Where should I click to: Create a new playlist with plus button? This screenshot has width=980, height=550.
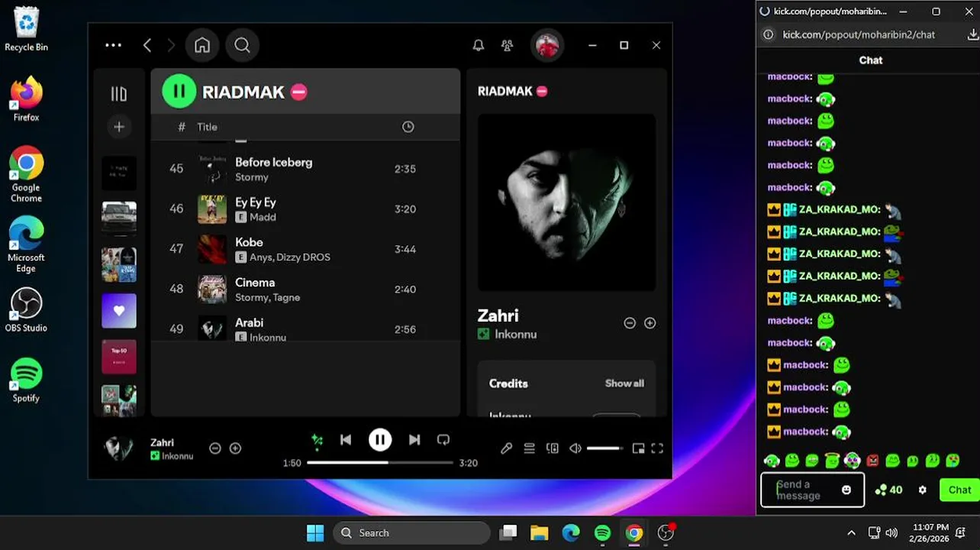pos(119,127)
